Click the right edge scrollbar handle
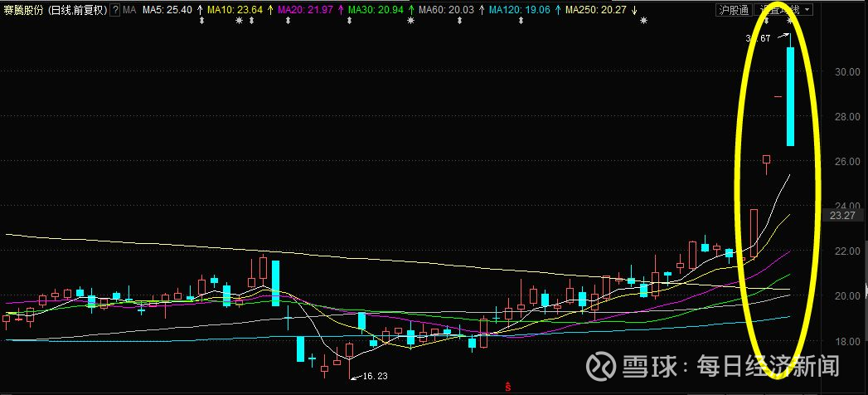Screen dimensions: 868x395 [x=866, y=290]
